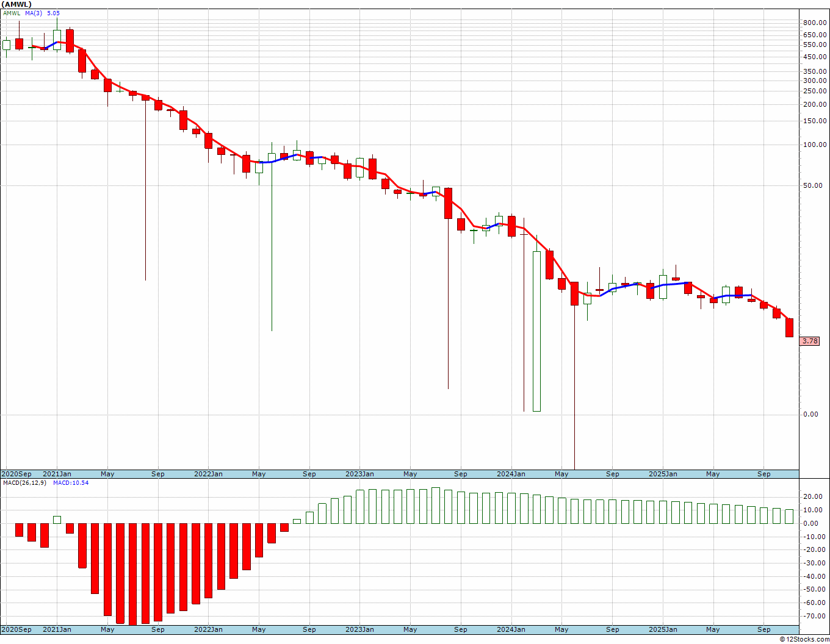
Task: Click the (AMWL) chart title
Action: pyautogui.click(x=17, y=4)
